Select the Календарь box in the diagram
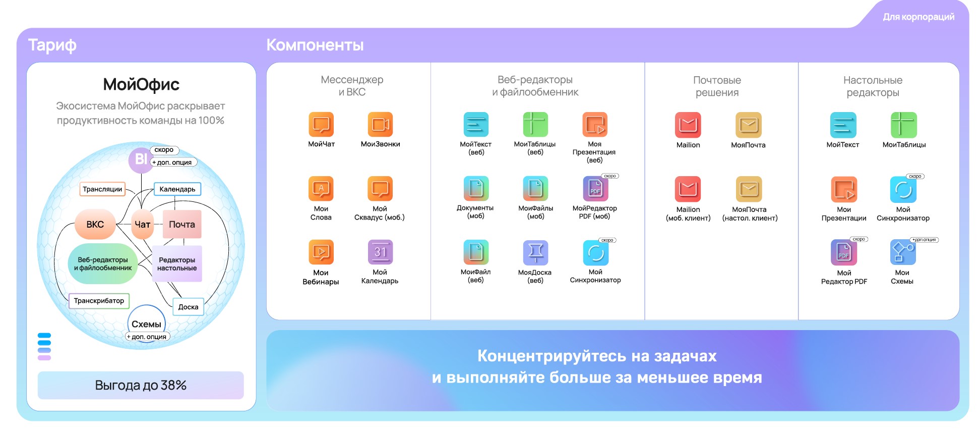The width and height of the screenshot is (980, 430). tap(177, 189)
